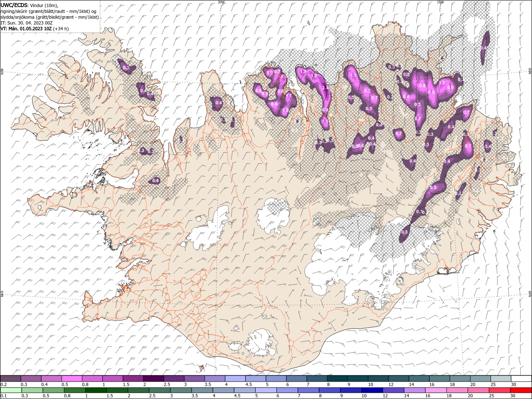This screenshot has width=532, height=399.
Task: Click the top-row legend swatch between 0.2 and 0.3
Action: point(11,379)
